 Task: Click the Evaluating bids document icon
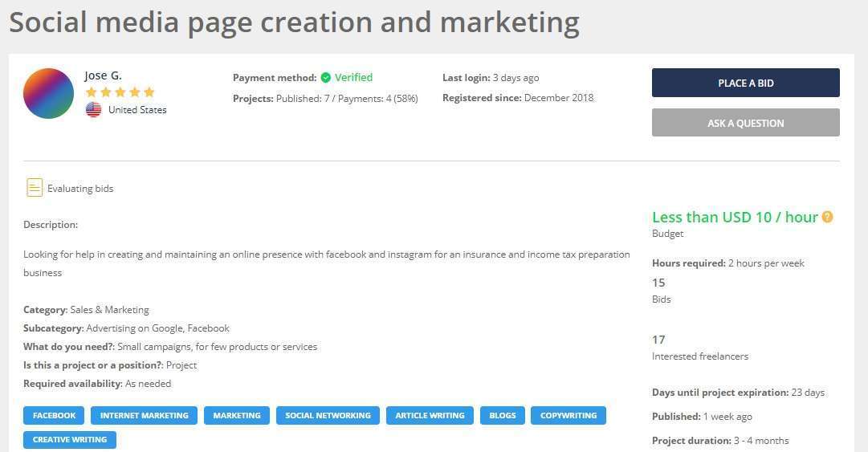pos(35,188)
